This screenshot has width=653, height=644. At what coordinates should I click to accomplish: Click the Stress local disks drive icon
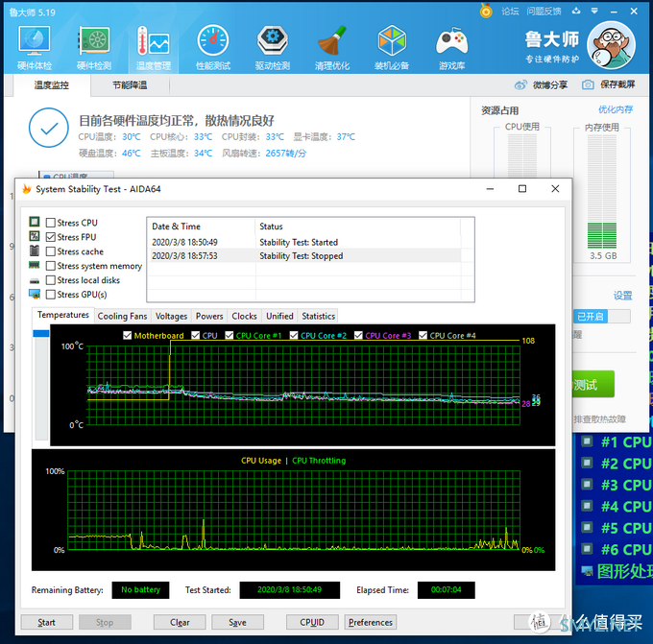(35, 280)
